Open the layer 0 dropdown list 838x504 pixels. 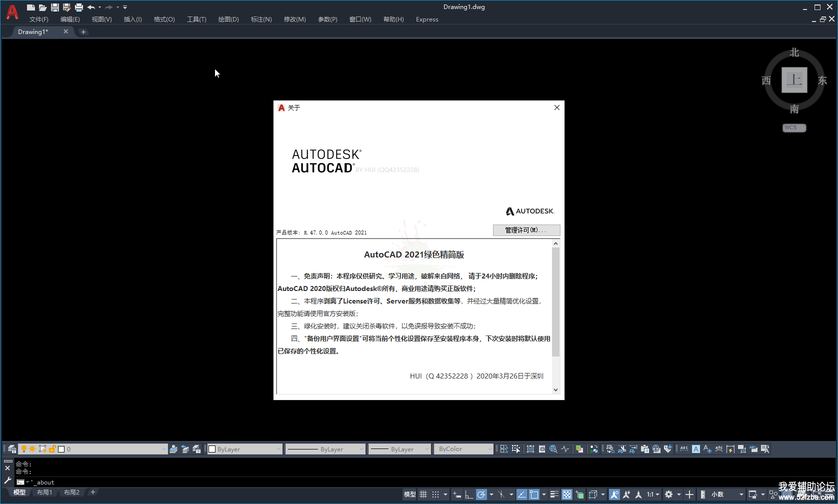[163, 449]
